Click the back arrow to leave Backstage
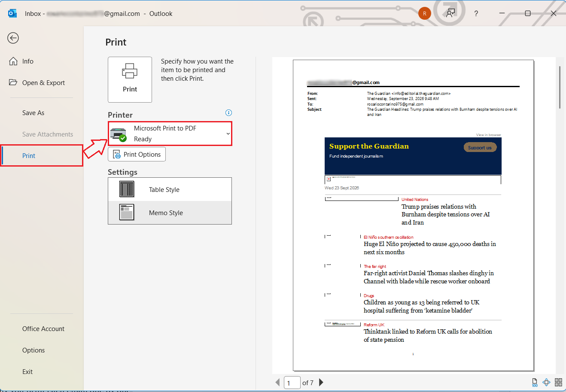 coord(13,38)
